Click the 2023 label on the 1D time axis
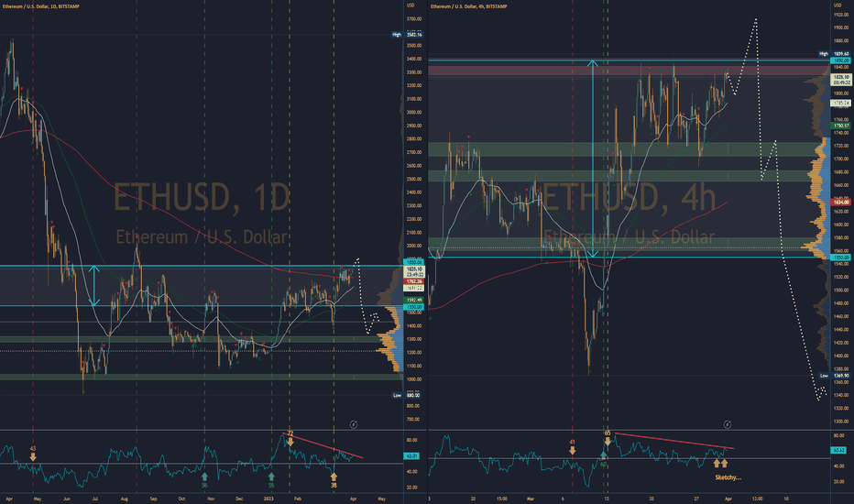 point(268,499)
